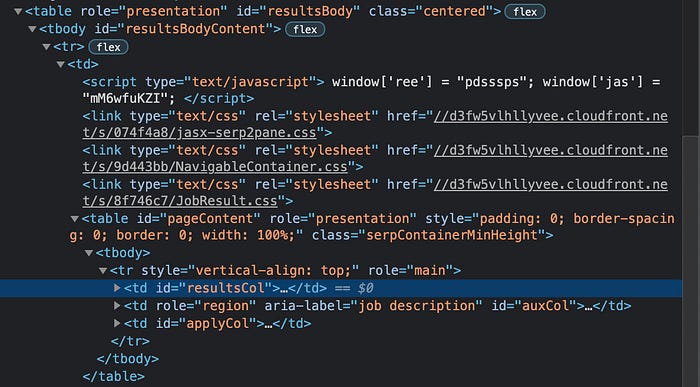Toggle the flex badge on the resultsBody table
Screen dimensions: 700x387
pyautogui.click(x=525, y=12)
